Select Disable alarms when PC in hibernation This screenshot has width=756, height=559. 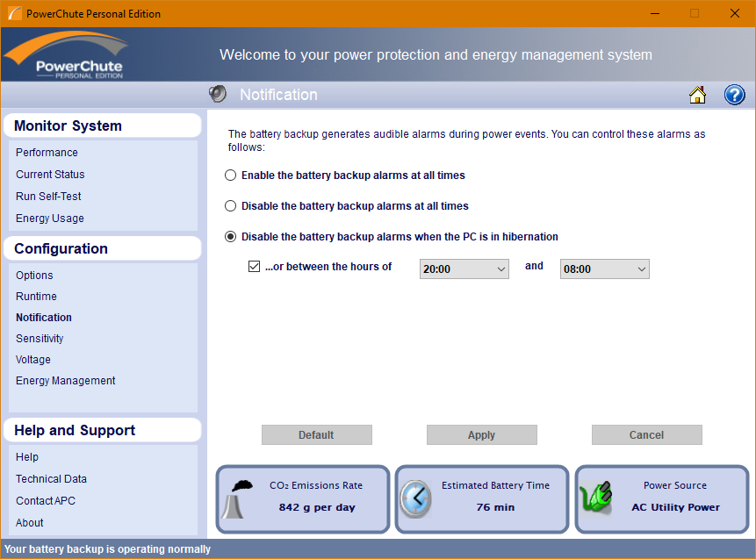[230, 237]
